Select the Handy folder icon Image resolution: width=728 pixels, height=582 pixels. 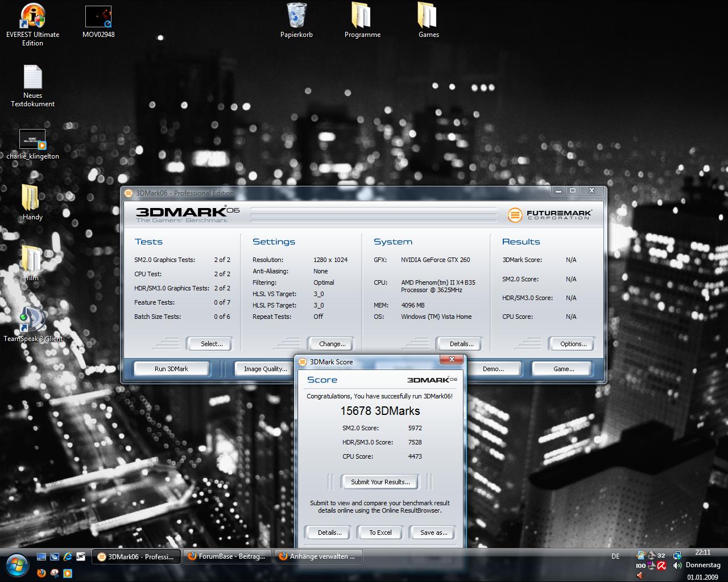click(x=32, y=202)
